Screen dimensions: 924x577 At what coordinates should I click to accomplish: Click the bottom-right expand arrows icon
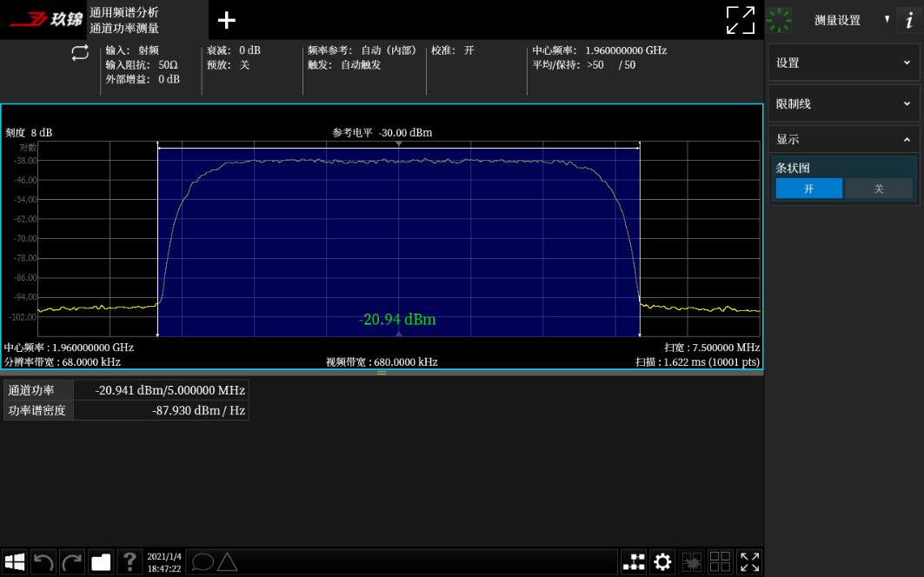point(749,561)
